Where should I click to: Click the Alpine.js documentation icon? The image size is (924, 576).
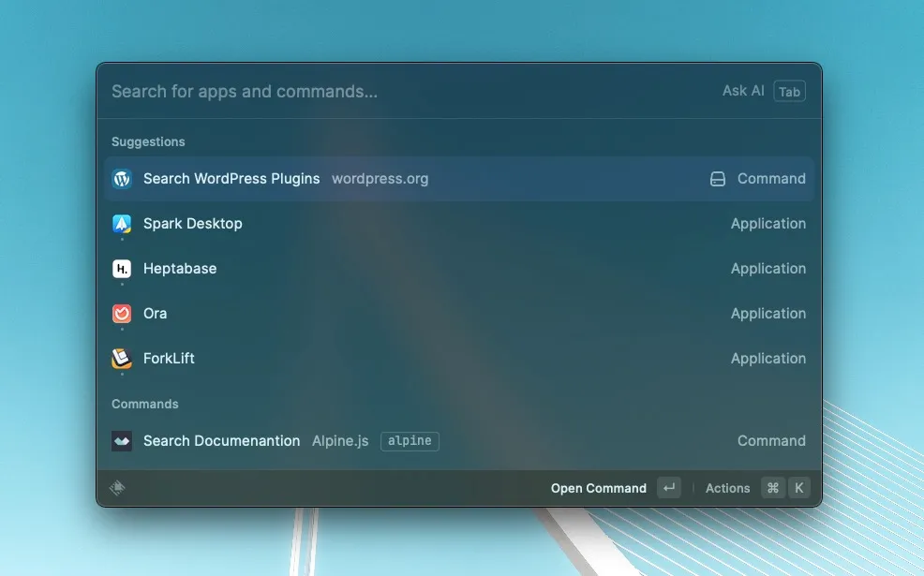[x=122, y=441]
